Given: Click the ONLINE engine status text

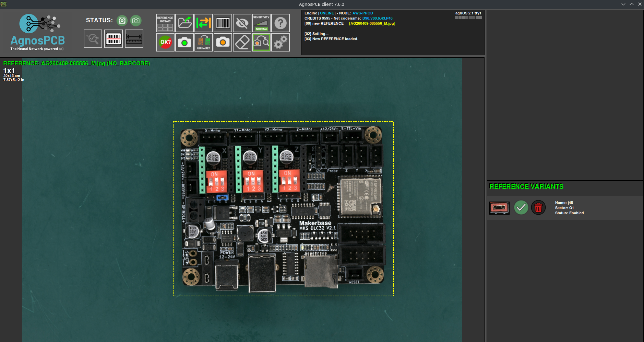Looking at the screenshot, I should coord(327,13).
